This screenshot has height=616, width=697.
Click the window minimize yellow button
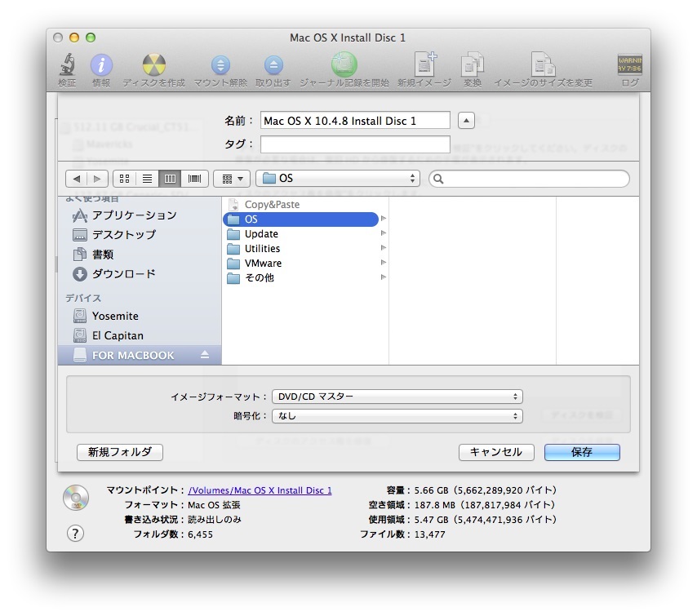[x=74, y=38]
